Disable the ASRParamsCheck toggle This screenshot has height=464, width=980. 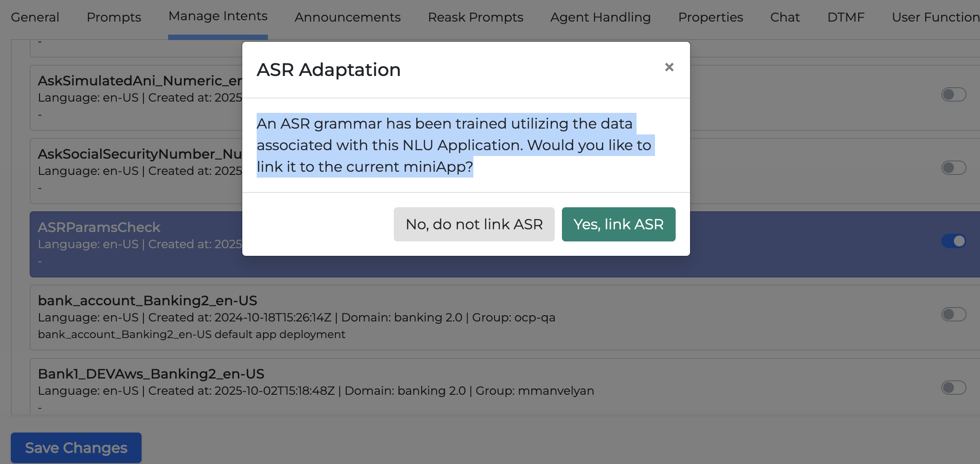tap(954, 241)
